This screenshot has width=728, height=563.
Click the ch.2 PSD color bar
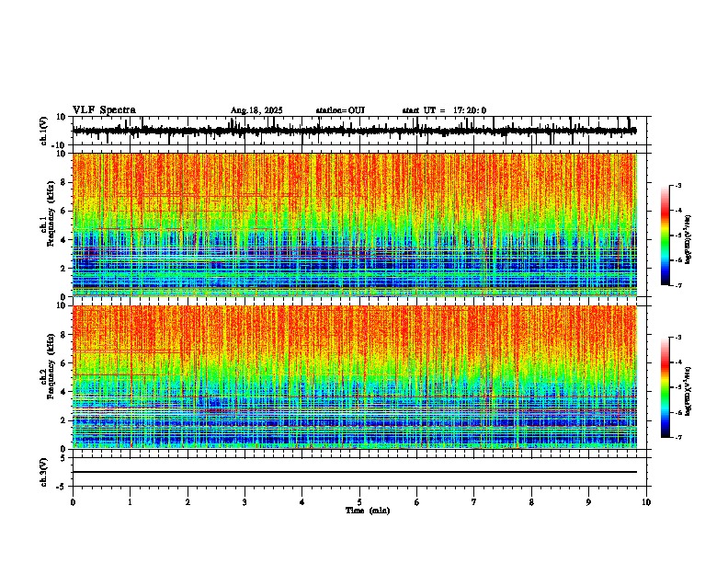pos(665,387)
